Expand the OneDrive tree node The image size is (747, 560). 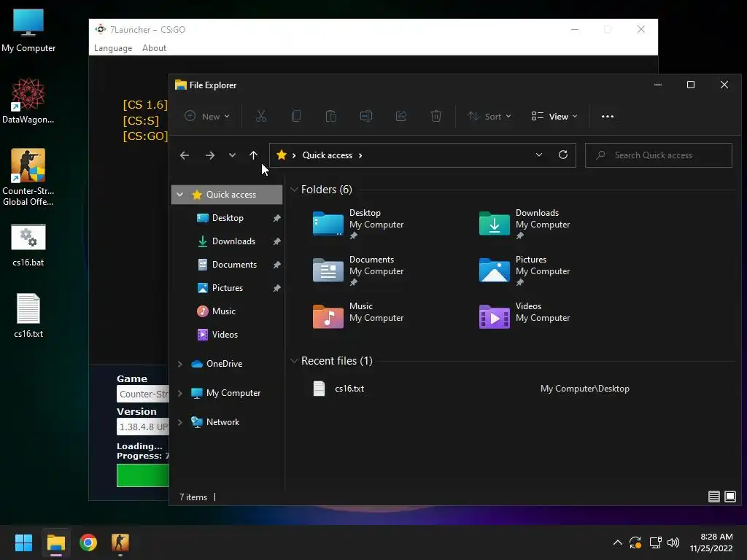[179, 364]
